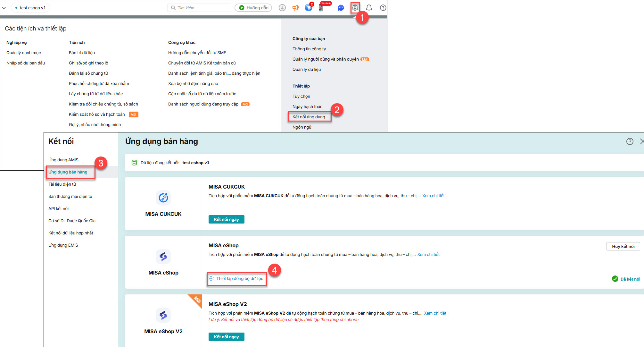Expand the dropdown chevron beside test eshop v1
This screenshot has height=347, width=644.
4,8
